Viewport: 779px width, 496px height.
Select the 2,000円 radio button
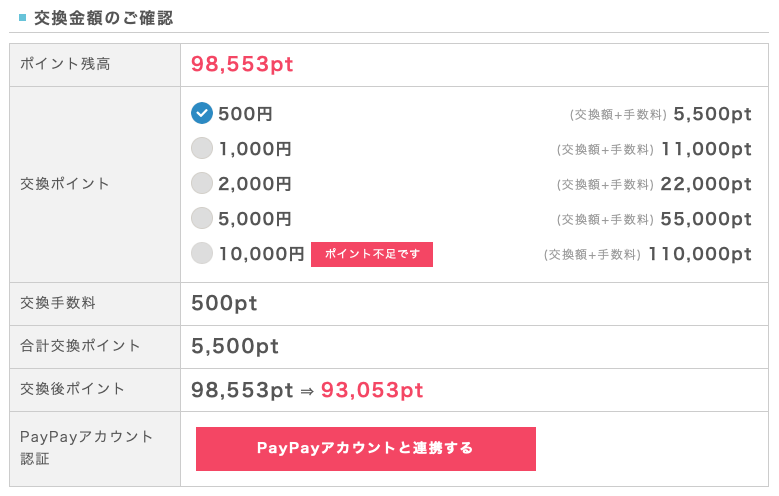[202, 184]
